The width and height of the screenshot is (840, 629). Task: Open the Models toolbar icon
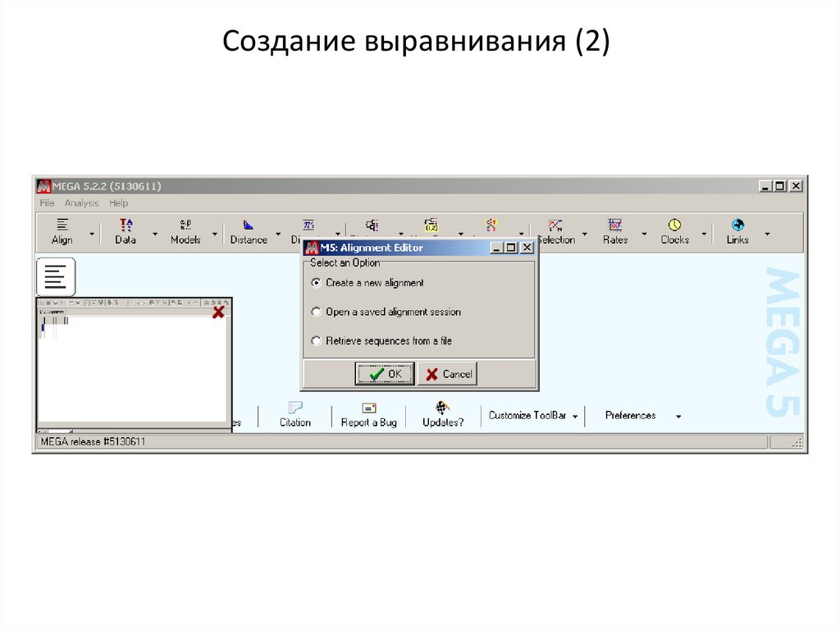185,231
